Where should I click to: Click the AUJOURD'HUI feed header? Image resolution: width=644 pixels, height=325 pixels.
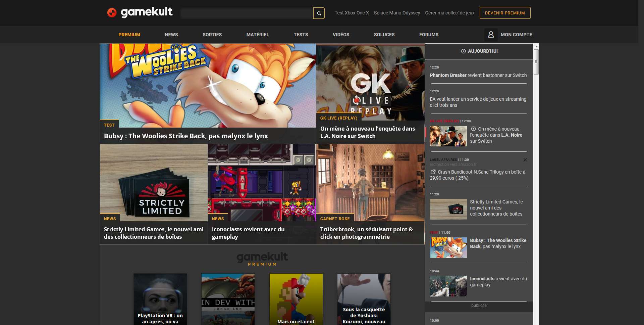[x=479, y=51]
